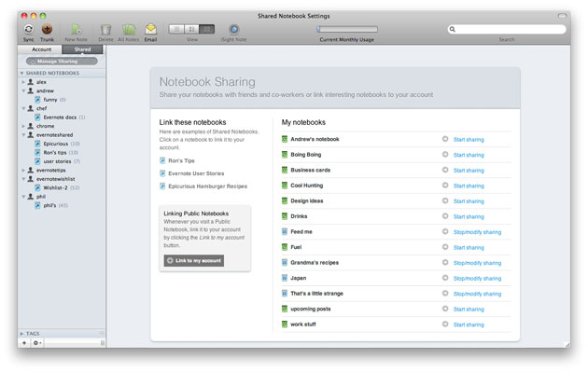Start sharing upcoming posts notebook
Screen dimensions: 588x372
click(x=469, y=309)
